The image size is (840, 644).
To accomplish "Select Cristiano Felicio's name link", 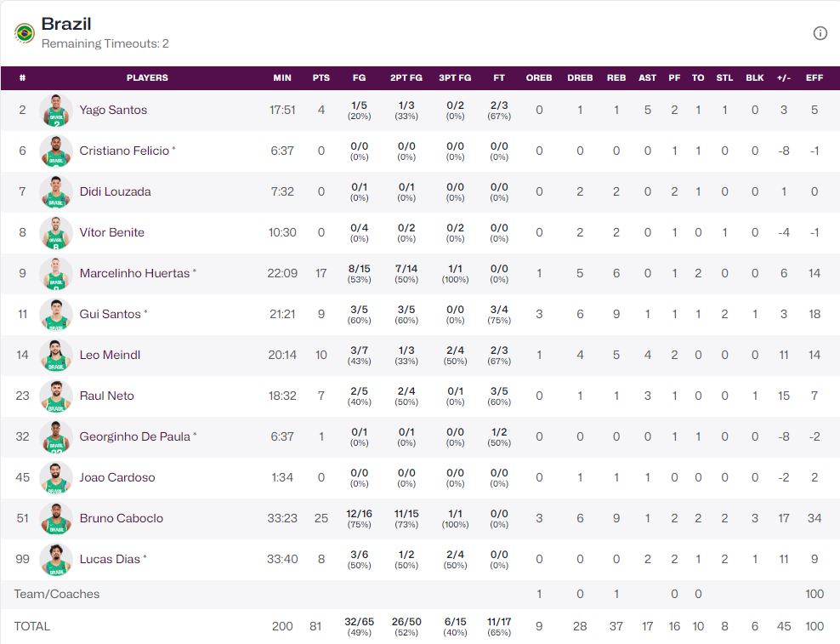I will 124,151.
